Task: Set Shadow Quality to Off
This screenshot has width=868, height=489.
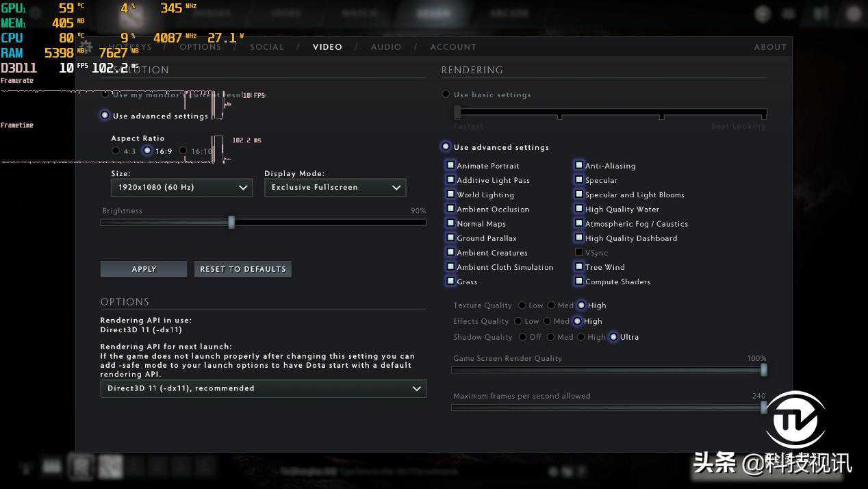Action: point(523,337)
